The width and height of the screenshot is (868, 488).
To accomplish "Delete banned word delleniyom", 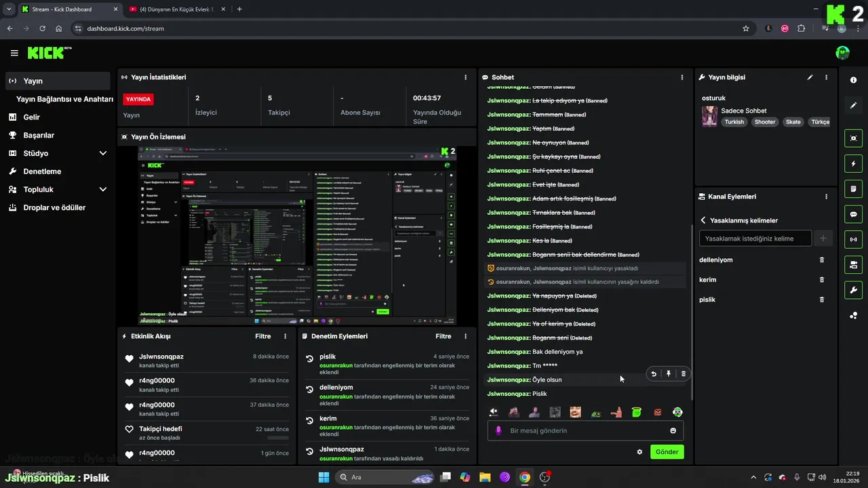I will coord(822,260).
